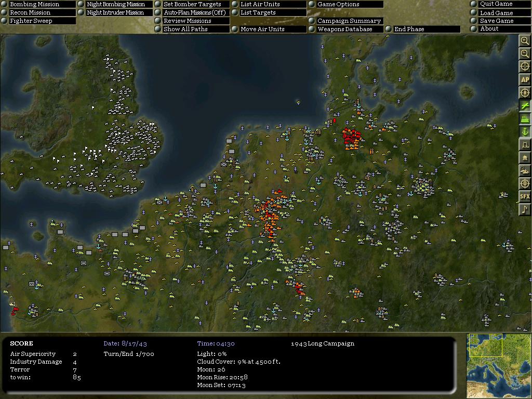Open the About screen
The height and width of the screenshot is (399, 532).
point(500,29)
